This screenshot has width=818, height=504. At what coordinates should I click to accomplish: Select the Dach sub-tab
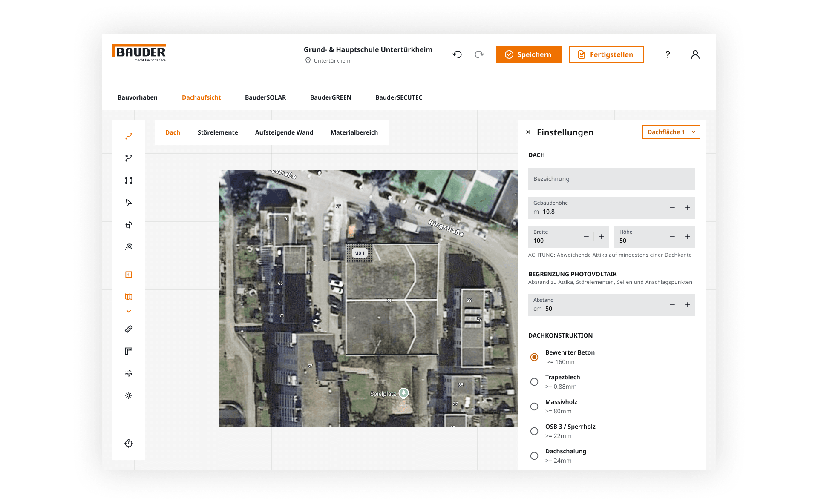coord(173,132)
